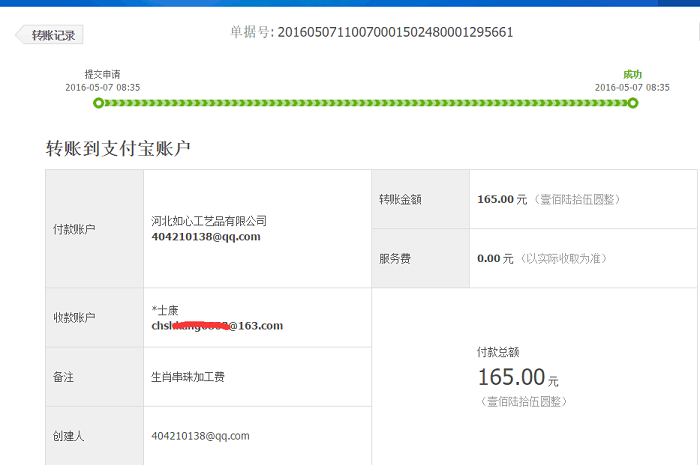
Task: Click the 转账金额 165.00 元 value
Action: (502, 199)
